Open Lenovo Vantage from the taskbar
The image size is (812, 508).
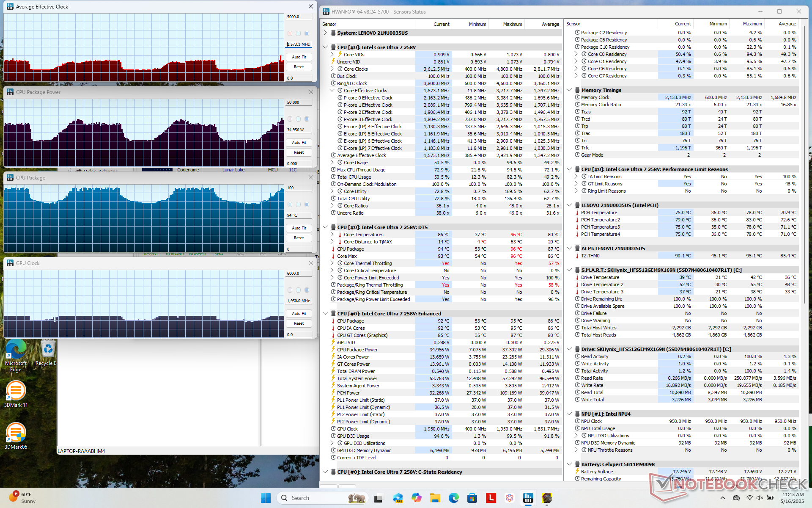tap(491, 498)
